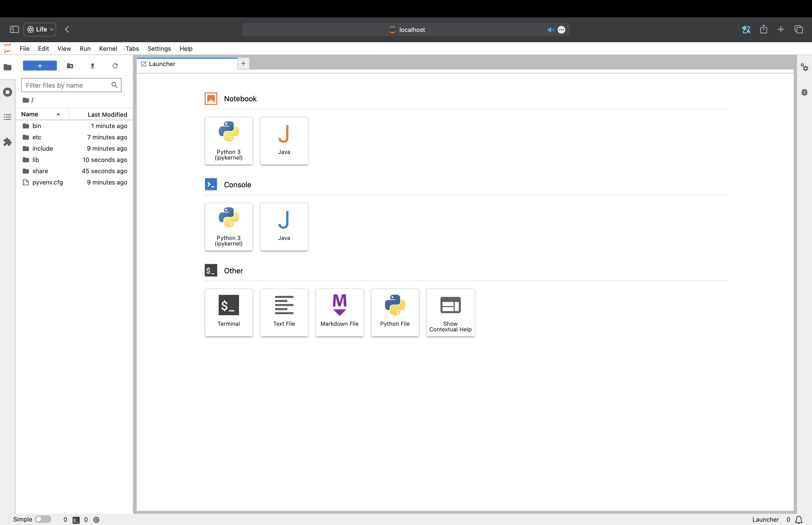Open the Running Terminals and Kernels sidebar

tap(8, 92)
